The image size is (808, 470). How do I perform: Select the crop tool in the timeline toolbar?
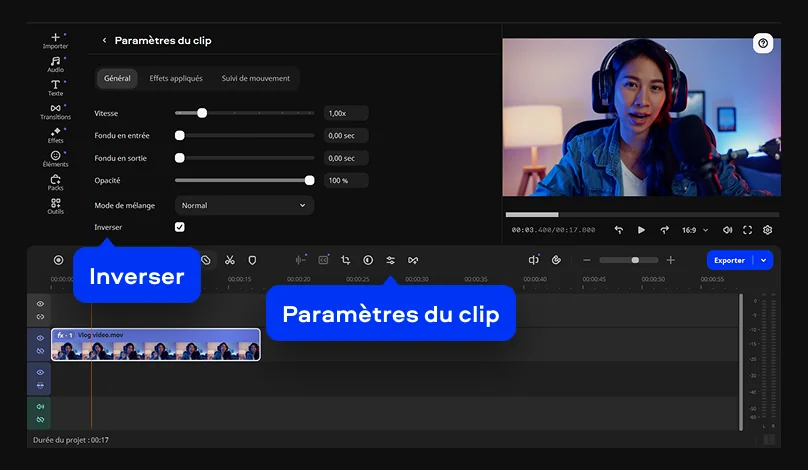pos(345,260)
